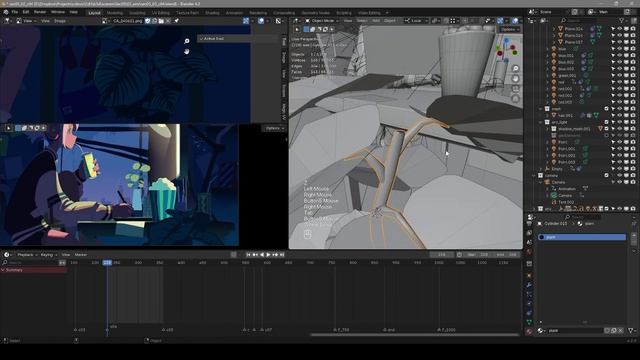Open the 3D viewport Object Mode dropdown

322,20
